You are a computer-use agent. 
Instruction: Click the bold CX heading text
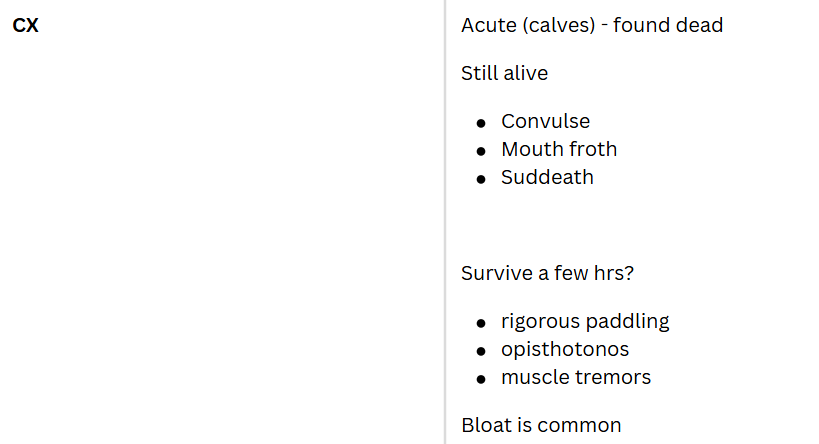click(26, 26)
